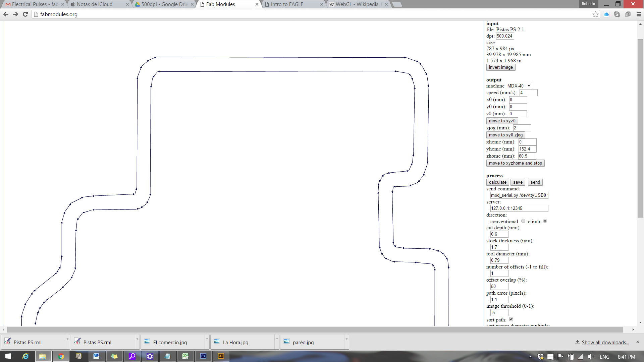Screen dimensions: 644x362
Task: Click the ENG language indicator
Action: [604, 357]
